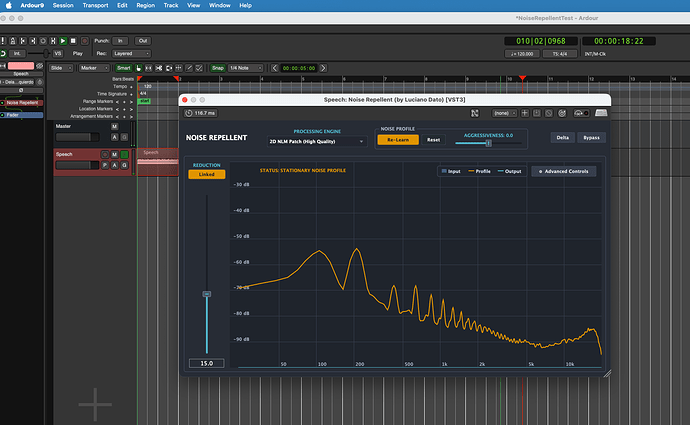Open the Transport menu
Viewport: 690px width, 425px height.
(95, 5)
